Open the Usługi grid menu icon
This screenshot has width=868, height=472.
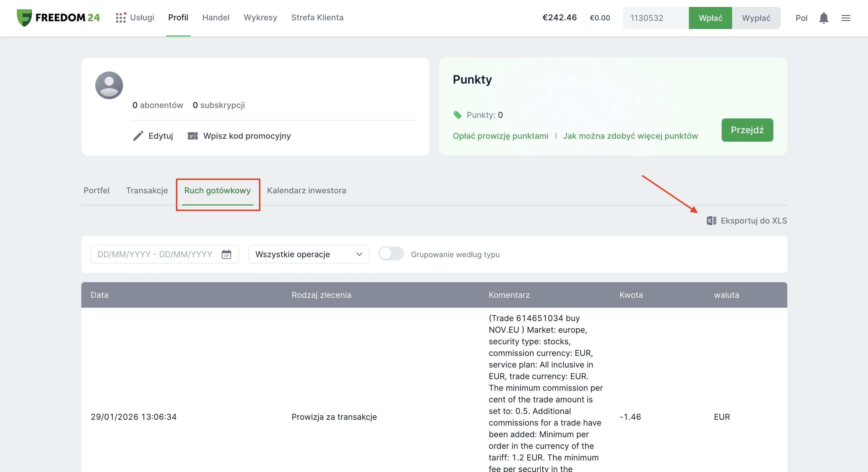120,17
